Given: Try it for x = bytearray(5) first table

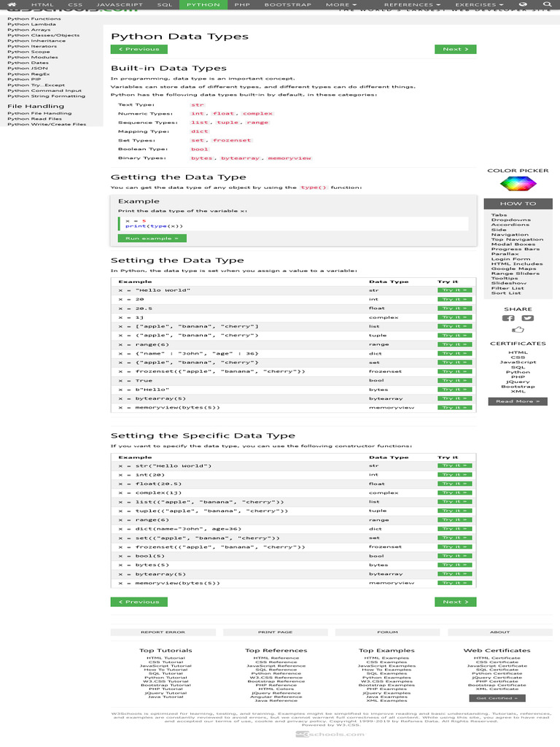Looking at the screenshot, I should click(455, 398).
